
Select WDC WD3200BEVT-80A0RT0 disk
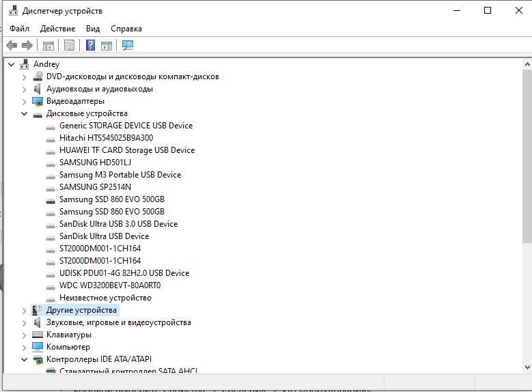point(110,285)
